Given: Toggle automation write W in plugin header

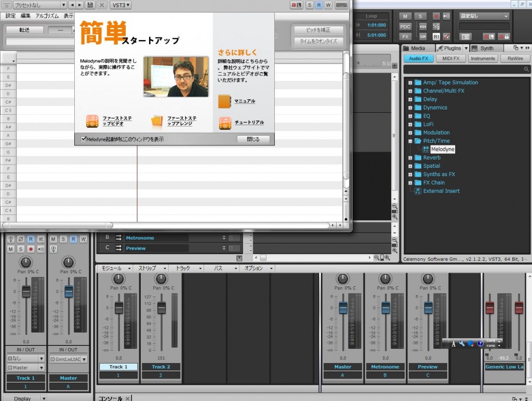Looking at the screenshot, I should point(328,5).
